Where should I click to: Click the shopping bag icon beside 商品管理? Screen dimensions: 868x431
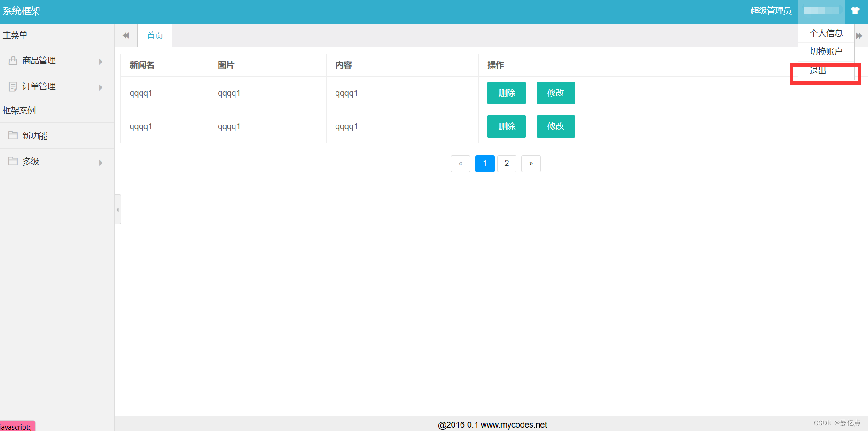(x=13, y=61)
